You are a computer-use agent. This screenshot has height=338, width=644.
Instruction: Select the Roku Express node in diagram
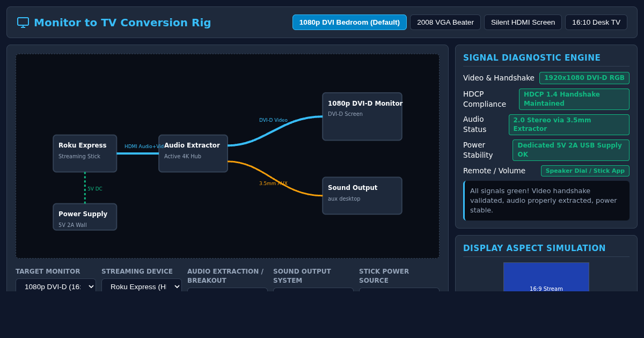(x=85, y=153)
